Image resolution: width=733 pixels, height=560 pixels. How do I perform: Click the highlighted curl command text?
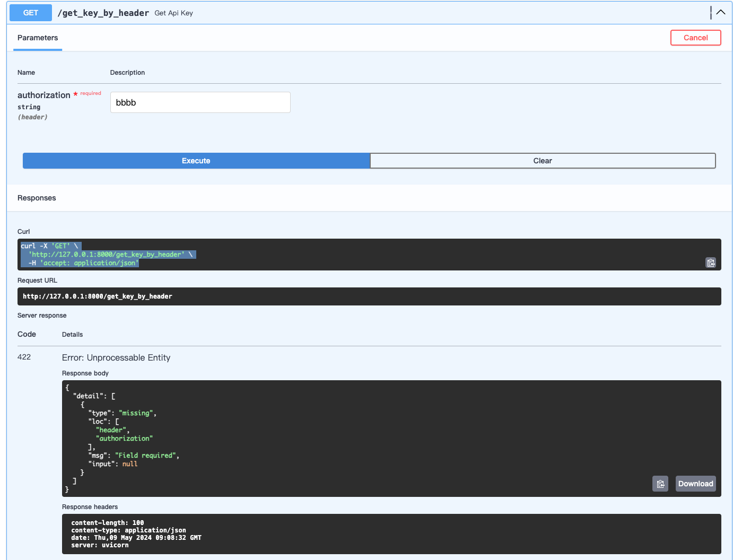[x=108, y=255]
